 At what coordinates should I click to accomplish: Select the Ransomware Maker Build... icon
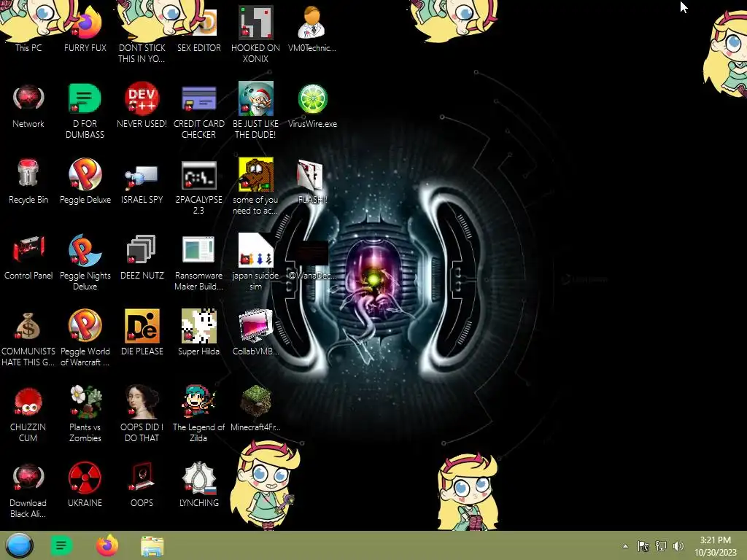(198, 262)
